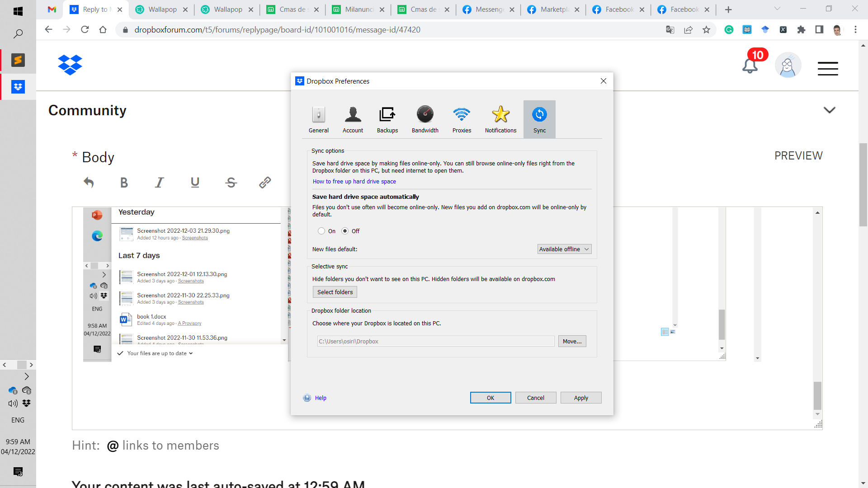Open Chrome three-dot menu
Image resolution: width=868 pixels, height=488 pixels.
coord(855,29)
